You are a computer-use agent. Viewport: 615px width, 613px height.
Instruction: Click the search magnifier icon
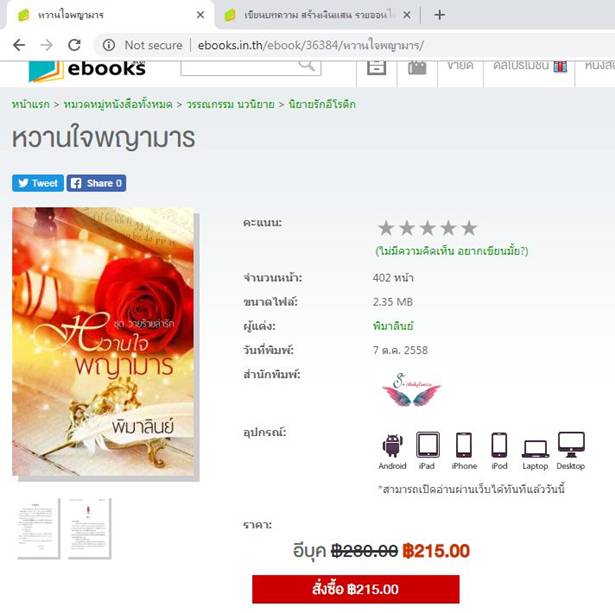[307, 65]
